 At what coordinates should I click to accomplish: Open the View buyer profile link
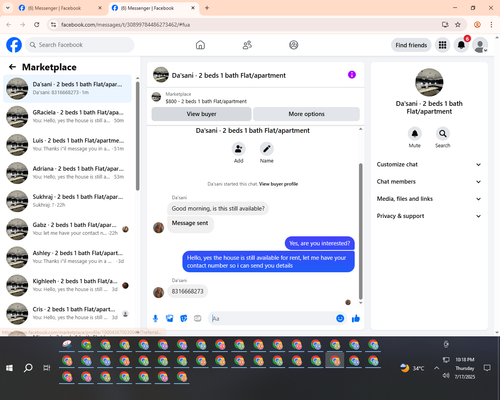(x=278, y=184)
